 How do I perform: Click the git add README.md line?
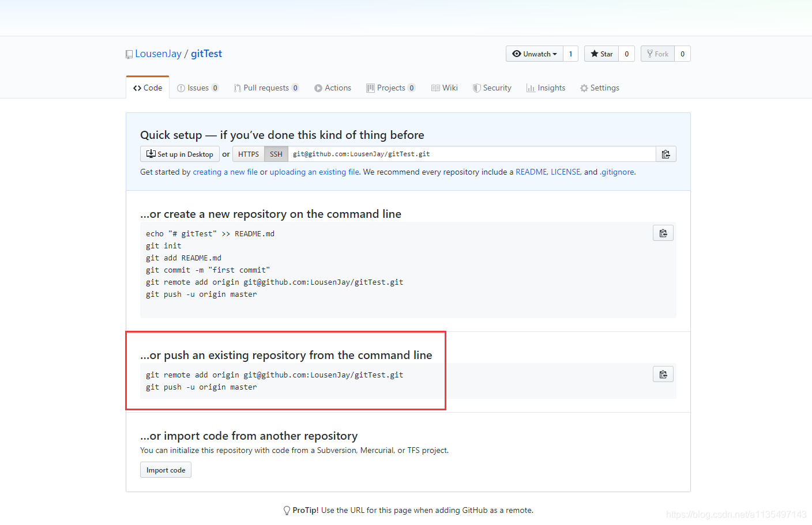click(x=183, y=258)
